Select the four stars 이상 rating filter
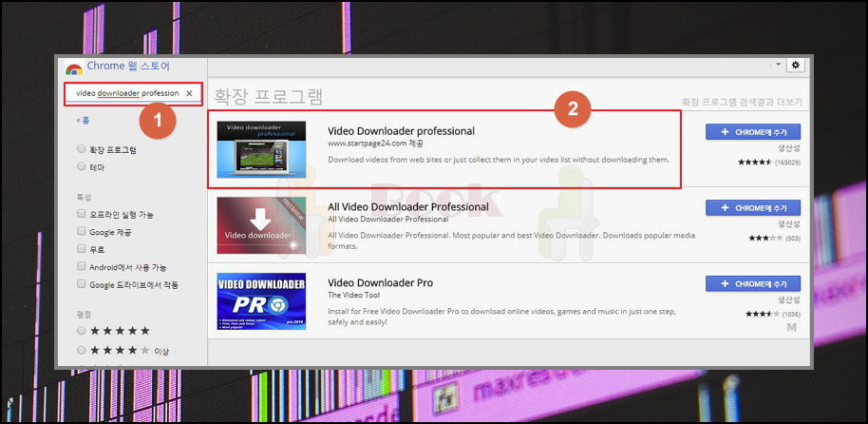868x424 pixels. pyautogui.click(x=82, y=350)
